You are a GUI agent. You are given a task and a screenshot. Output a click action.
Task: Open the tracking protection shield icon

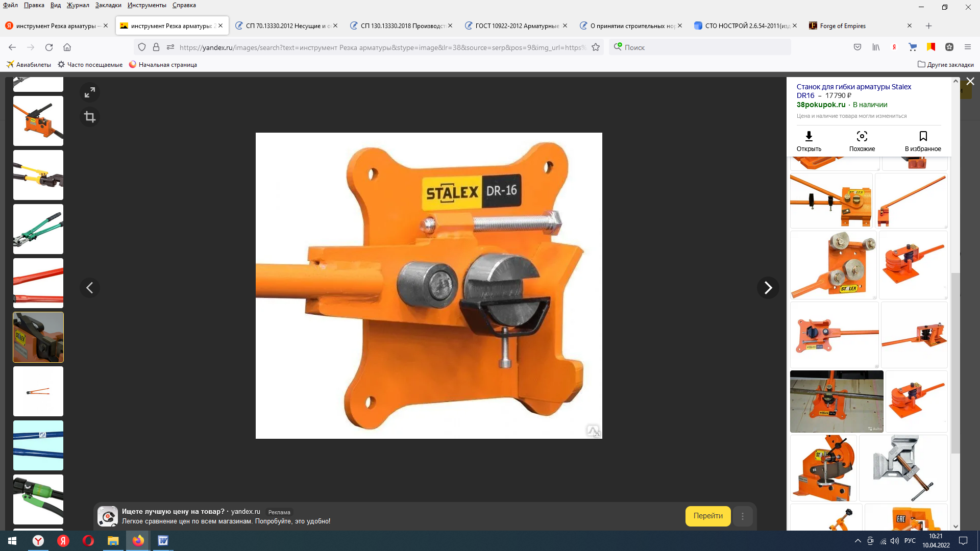[142, 47]
